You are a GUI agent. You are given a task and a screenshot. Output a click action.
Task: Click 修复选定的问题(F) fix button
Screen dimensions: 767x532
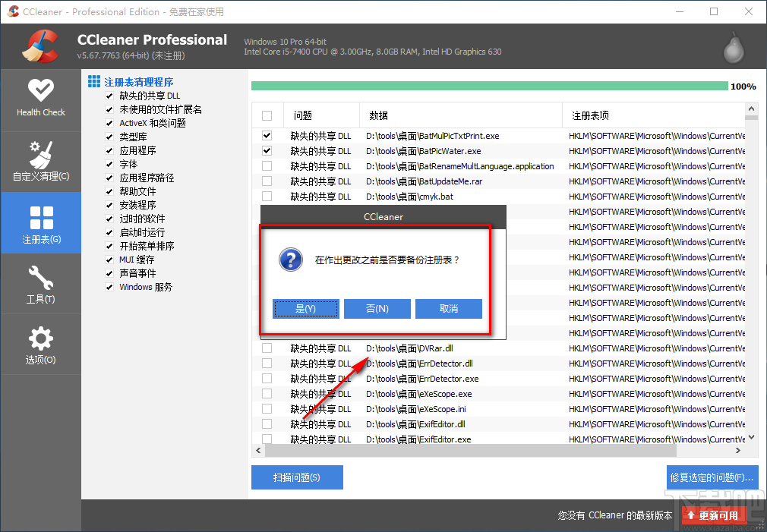[x=712, y=477]
